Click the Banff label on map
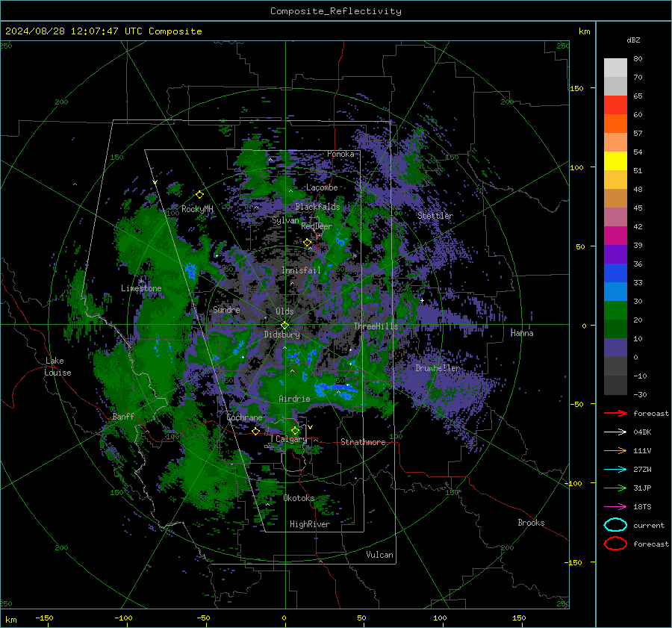The width and height of the screenshot is (672, 628). point(123,416)
